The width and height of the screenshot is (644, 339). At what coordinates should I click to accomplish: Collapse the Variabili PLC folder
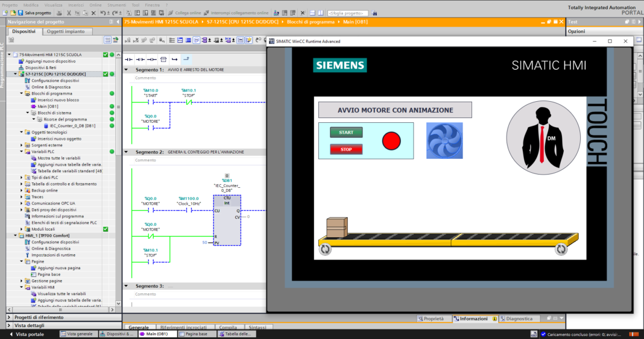[x=22, y=152]
